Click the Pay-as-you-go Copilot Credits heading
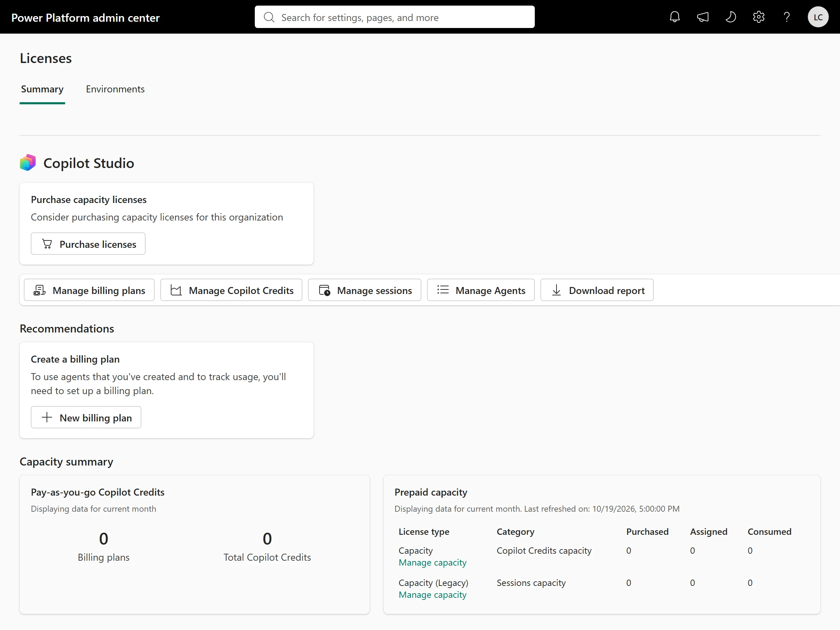 point(98,492)
